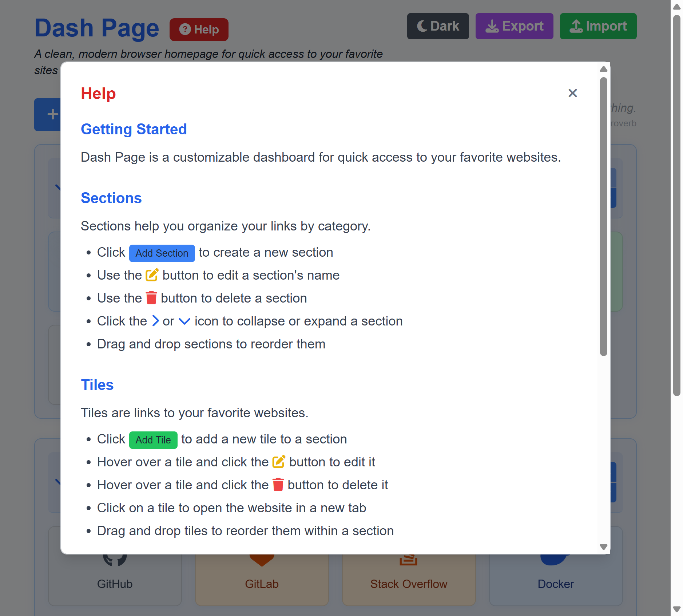Open the Stack Overflow tile
The height and width of the screenshot is (616, 683).
(x=409, y=579)
